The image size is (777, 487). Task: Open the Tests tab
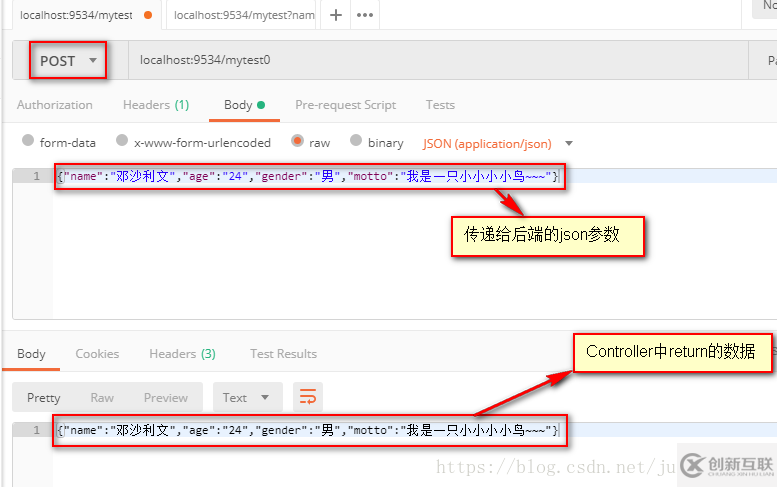click(x=440, y=105)
